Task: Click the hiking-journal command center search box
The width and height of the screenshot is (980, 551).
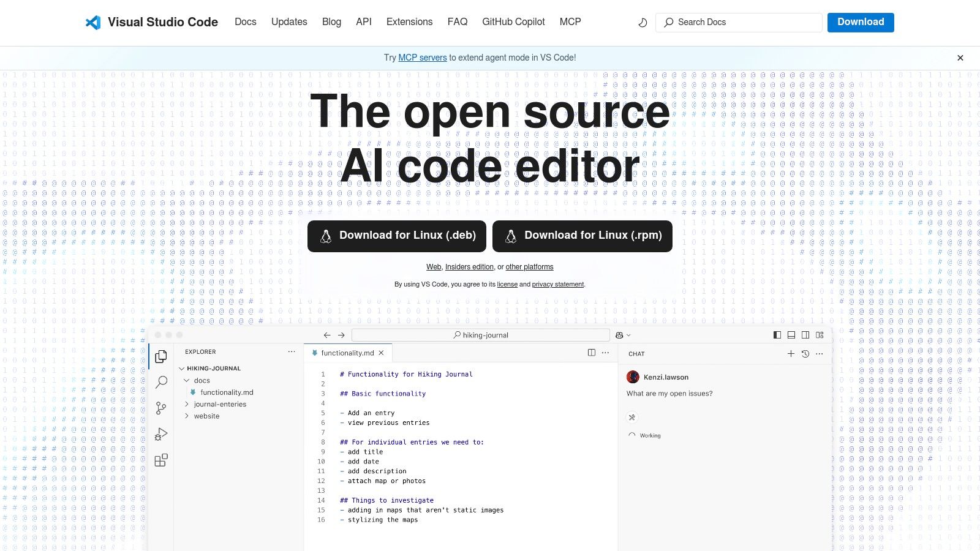Action: (481, 335)
